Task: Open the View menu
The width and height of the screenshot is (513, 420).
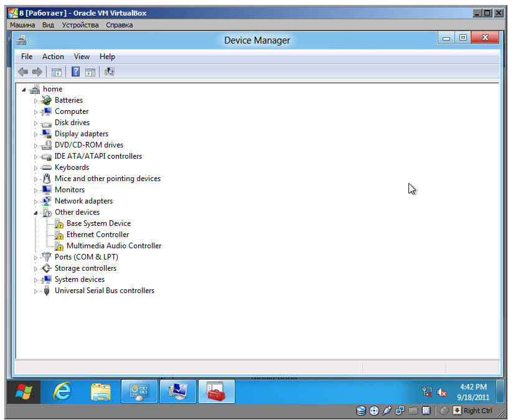Action: (x=82, y=57)
